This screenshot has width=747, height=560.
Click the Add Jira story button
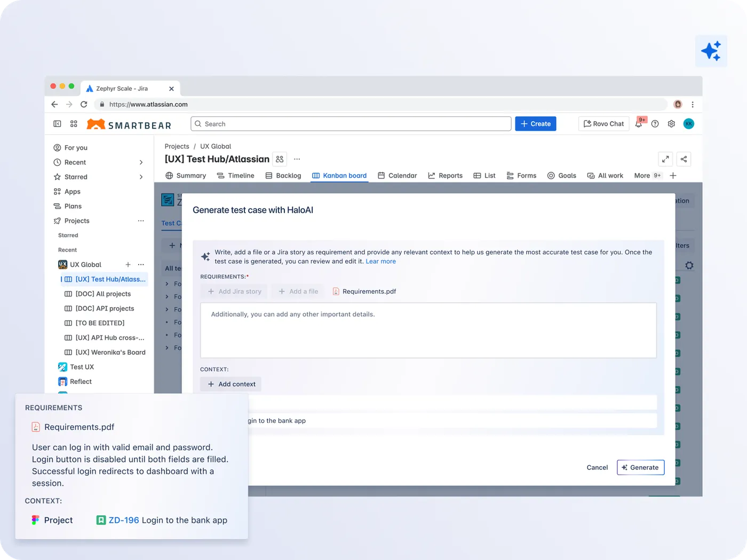tap(234, 291)
